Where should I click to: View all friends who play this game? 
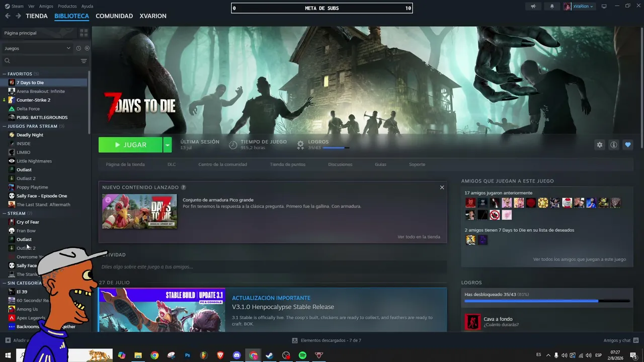pyautogui.click(x=580, y=259)
